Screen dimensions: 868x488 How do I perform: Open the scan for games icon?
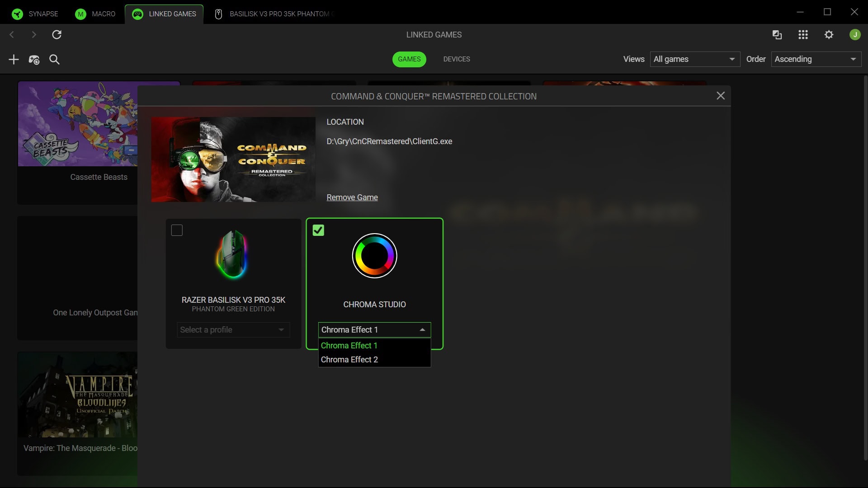click(x=34, y=59)
